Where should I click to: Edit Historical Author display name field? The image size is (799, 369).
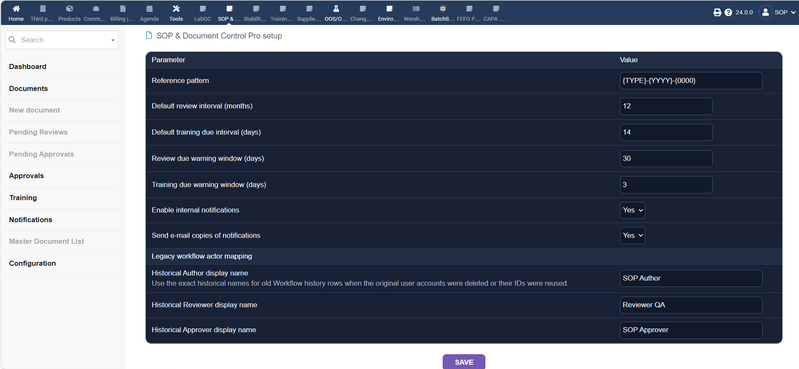691,278
